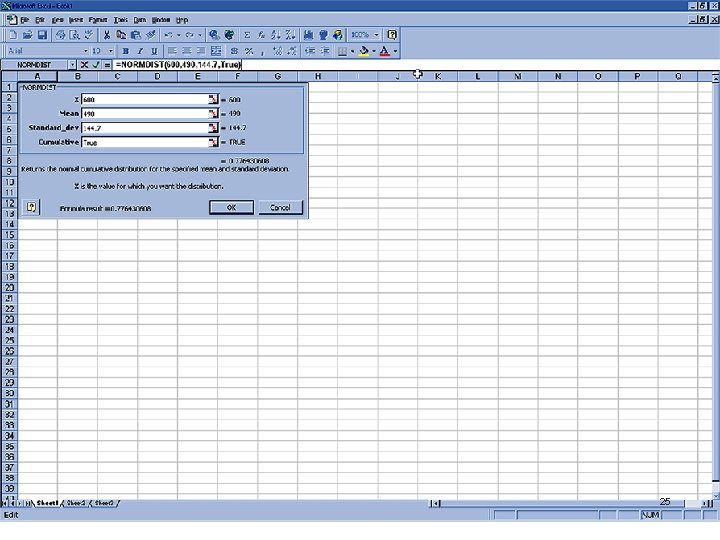Open the Tools menu

(x=120, y=20)
